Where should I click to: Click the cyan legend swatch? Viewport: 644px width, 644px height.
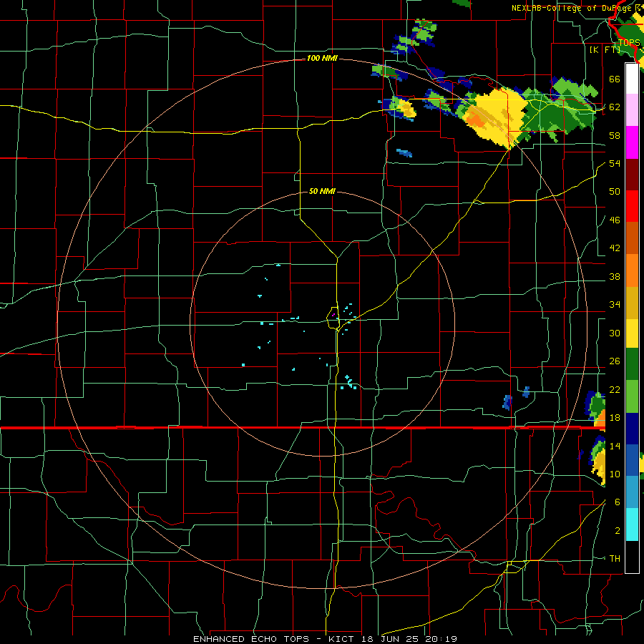point(632,525)
